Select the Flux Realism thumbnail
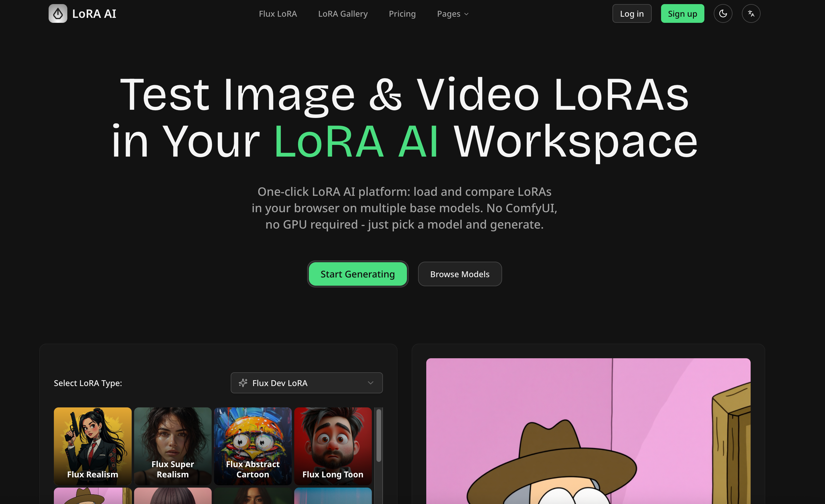The width and height of the screenshot is (825, 504). [x=93, y=446]
